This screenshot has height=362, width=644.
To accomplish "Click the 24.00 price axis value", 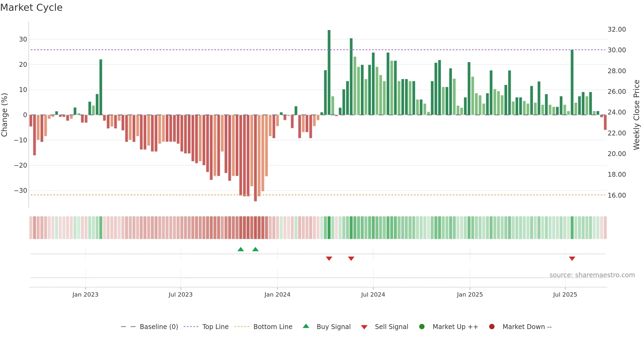I will coord(617,112).
